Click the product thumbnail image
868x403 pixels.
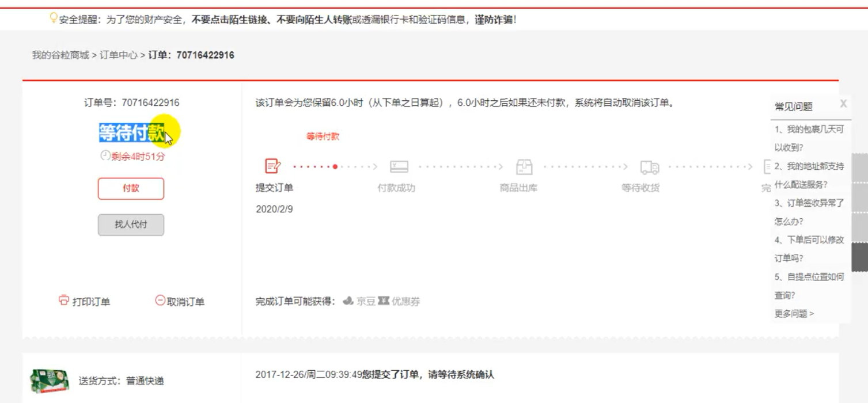coord(50,381)
